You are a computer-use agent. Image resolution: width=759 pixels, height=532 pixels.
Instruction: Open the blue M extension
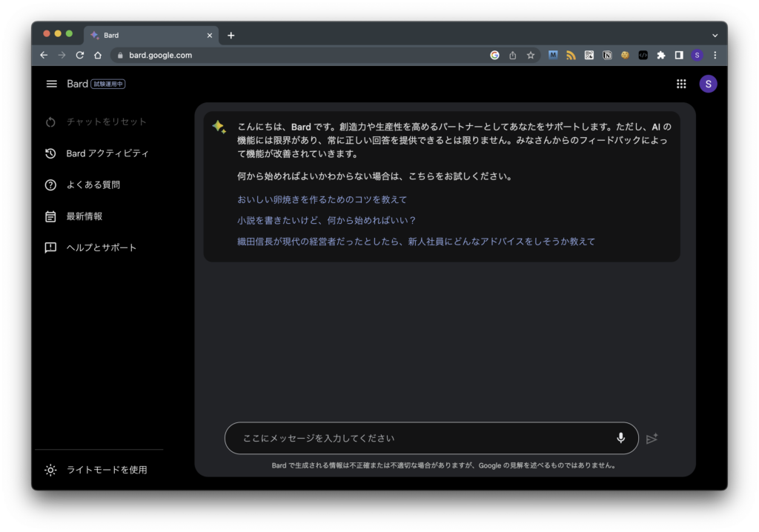[x=553, y=55]
